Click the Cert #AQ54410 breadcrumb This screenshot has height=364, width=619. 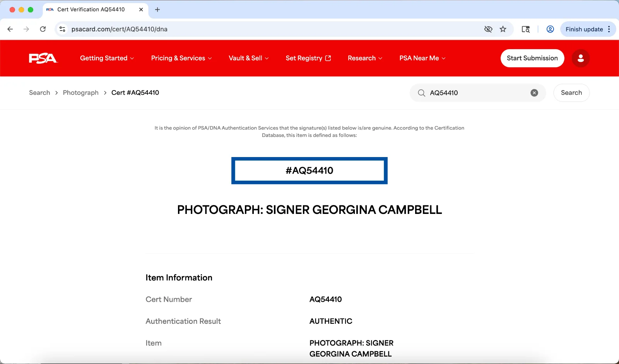tap(135, 93)
